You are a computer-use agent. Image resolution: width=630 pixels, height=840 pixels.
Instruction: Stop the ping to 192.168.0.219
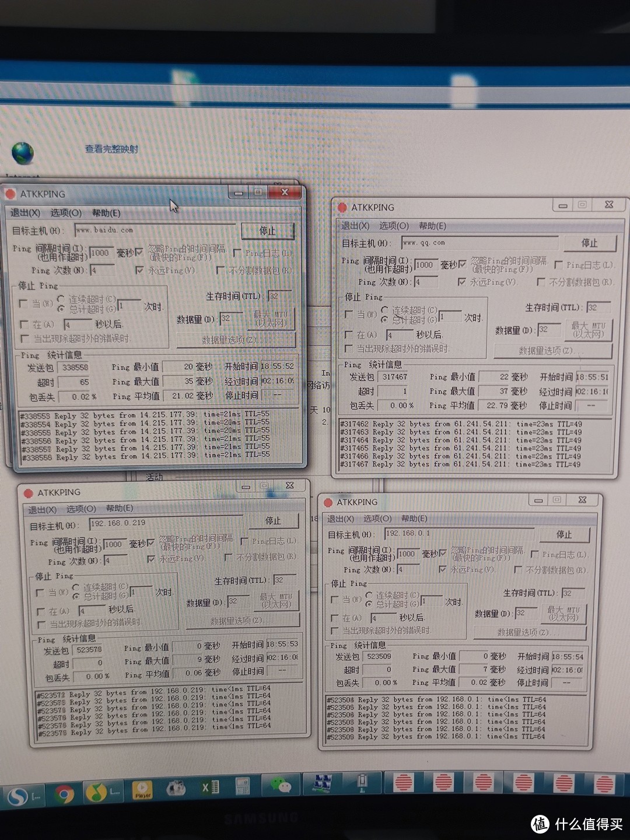[x=273, y=521]
